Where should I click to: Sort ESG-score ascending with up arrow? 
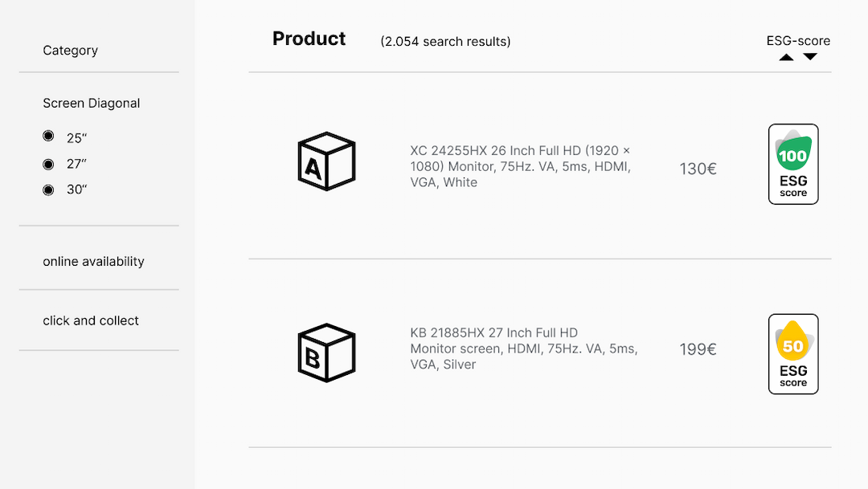[786, 57]
